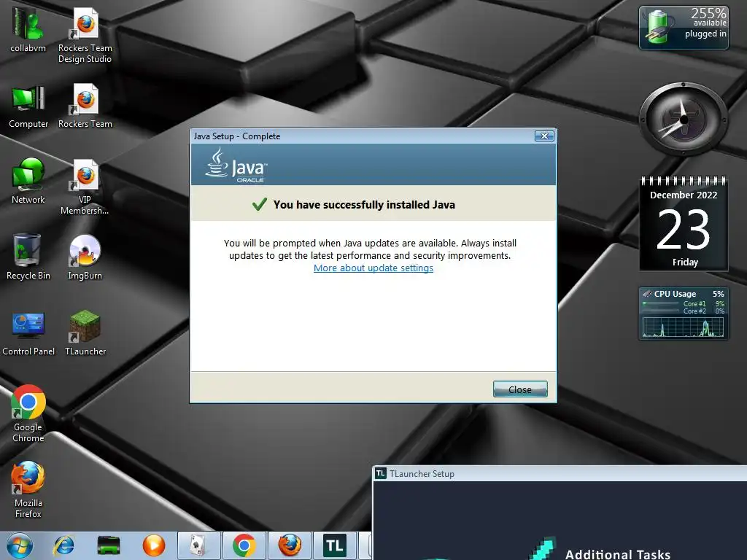The height and width of the screenshot is (560, 747).
Task: Click the Windows Start orb
Action: (19, 545)
